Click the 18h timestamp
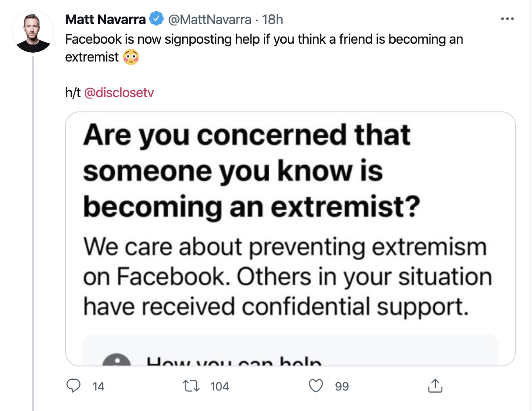 coord(273,19)
